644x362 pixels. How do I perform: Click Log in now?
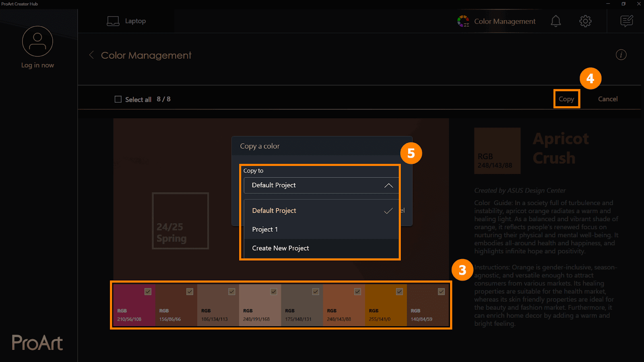pyautogui.click(x=37, y=65)
